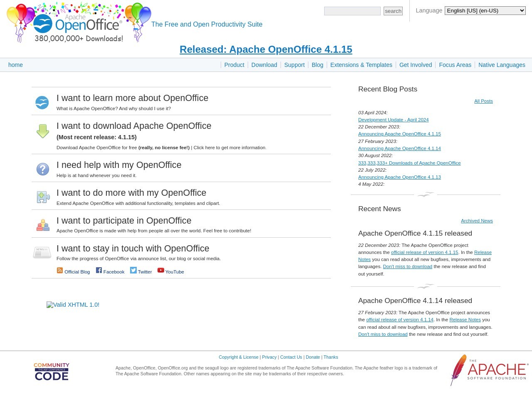
Task: Open the Download menu item
Action: tap(264, 65)
